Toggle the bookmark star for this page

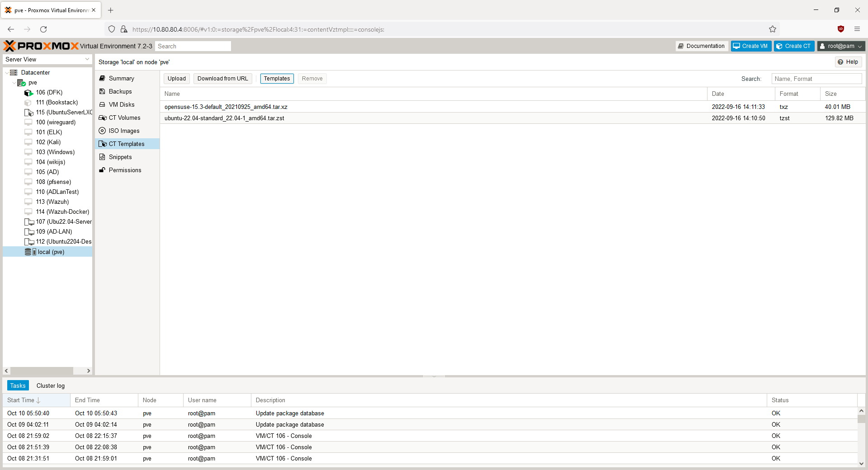773,29
